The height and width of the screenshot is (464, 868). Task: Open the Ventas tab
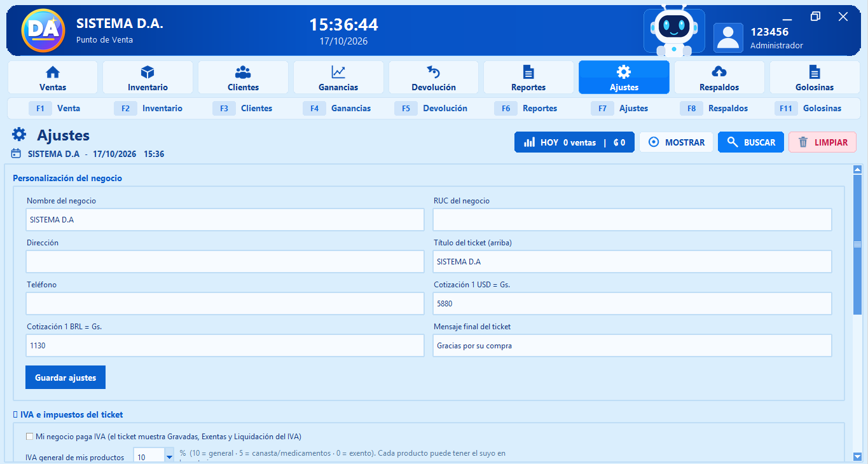53,78
